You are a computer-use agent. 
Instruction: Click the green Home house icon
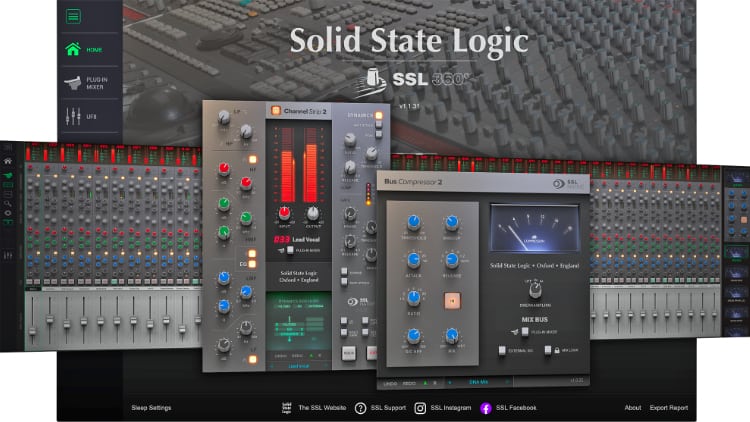coord(73,49)
